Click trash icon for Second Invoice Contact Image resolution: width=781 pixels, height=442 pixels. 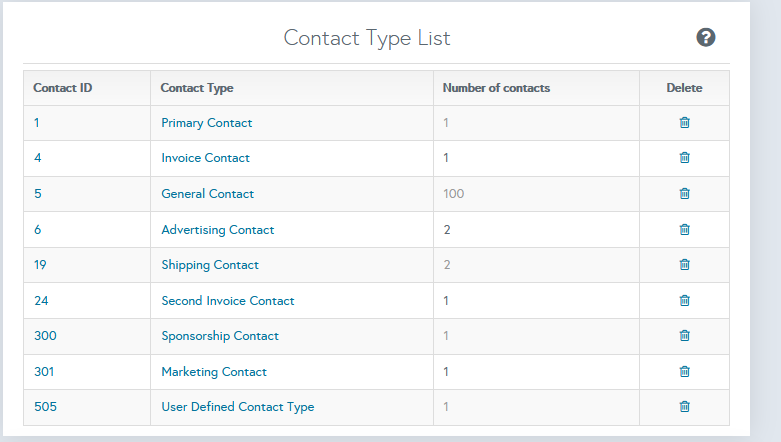(x=684, y=301)
